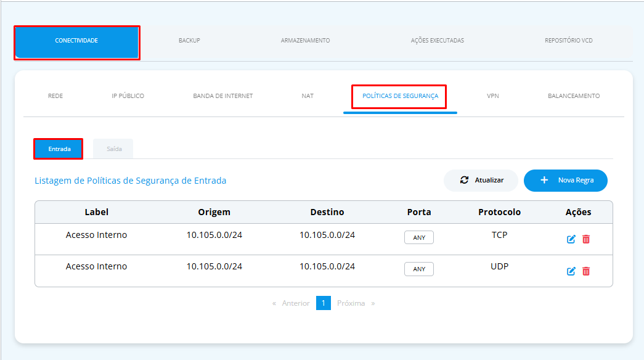Select page 1 in pagination
This screenshot has width=644, height=360.
tap(323, 303)
